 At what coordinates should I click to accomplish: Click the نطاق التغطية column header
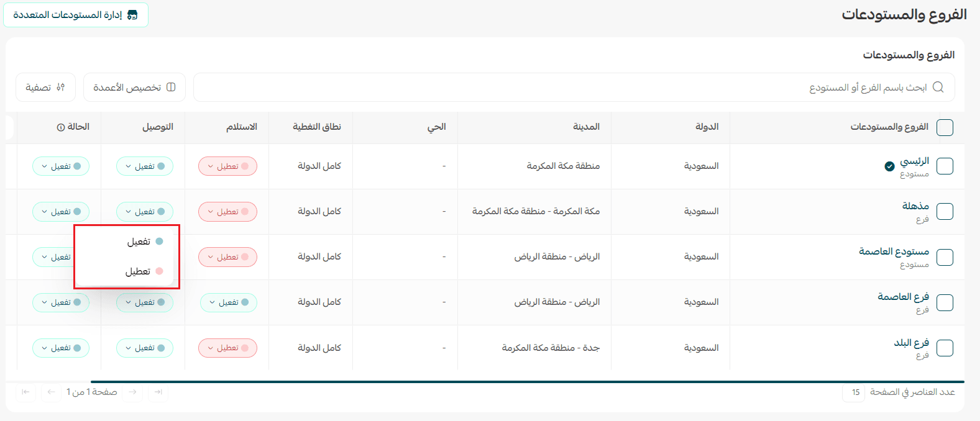click(x=317, y=127)
